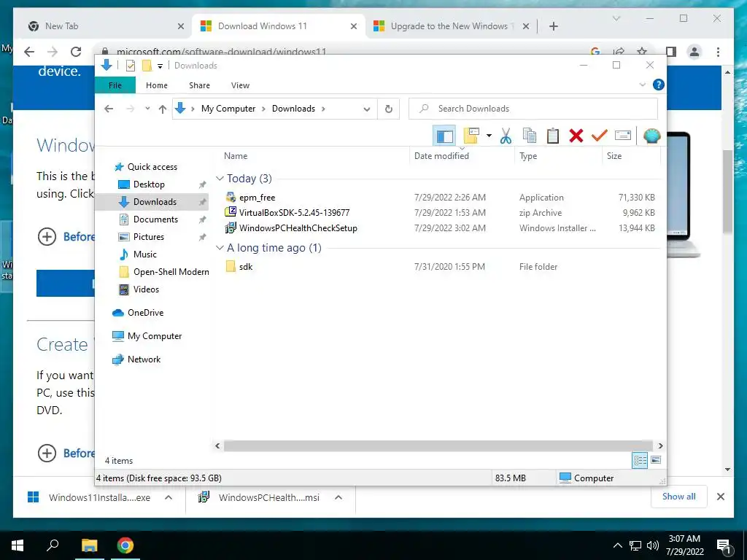Reload the page in Chrome

pos(76,52)
